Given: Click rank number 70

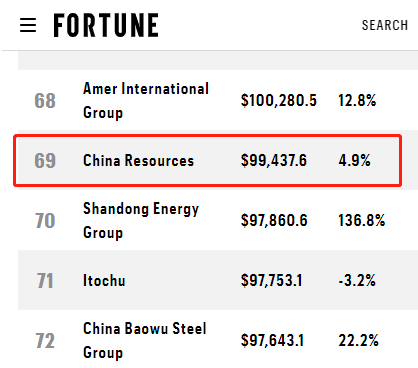Looking at the screenshot, I should [45, 221].
